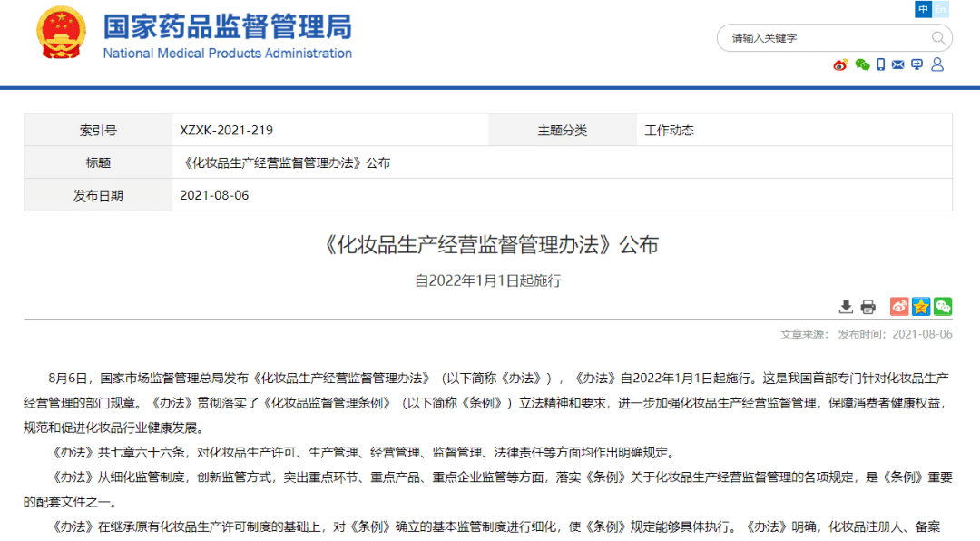Open the email envelope icon
This screenshot has height=541, width=980.
point(898,64)
